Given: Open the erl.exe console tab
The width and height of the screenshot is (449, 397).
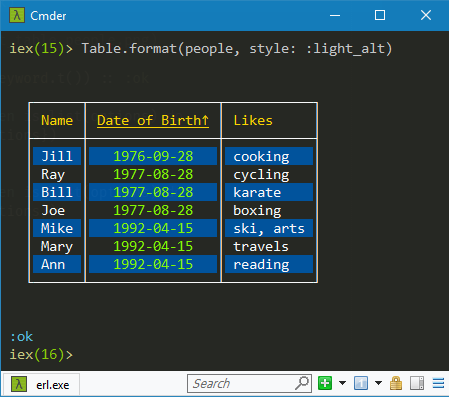Looking at the screenshot, I should (x=41, y=384).
